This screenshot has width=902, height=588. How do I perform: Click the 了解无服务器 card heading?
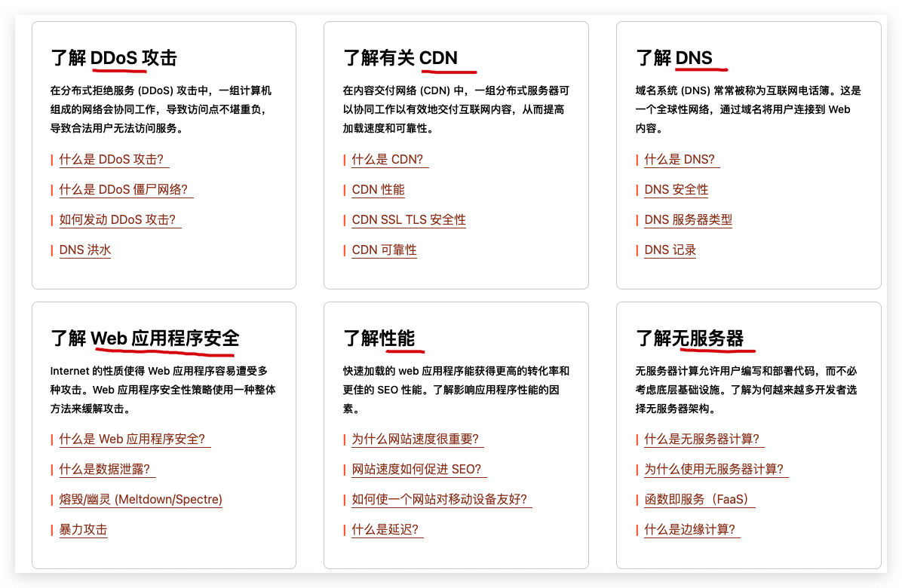(x=690, y=338)
